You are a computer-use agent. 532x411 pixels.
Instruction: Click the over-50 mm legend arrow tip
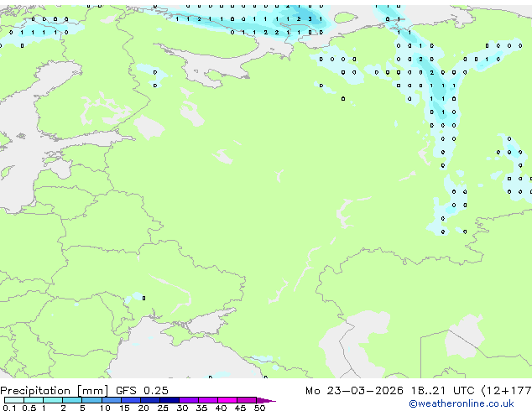click(266, 400)
